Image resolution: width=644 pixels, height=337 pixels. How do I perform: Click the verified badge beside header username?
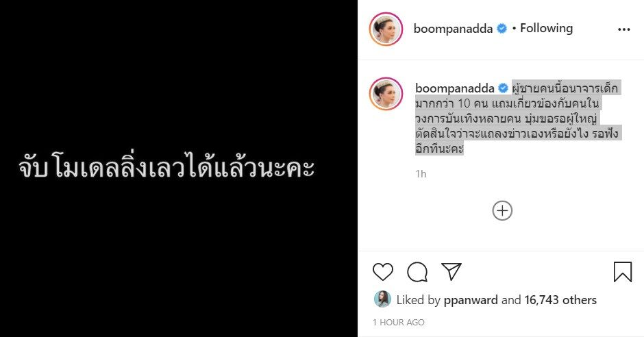pos(502,29)
